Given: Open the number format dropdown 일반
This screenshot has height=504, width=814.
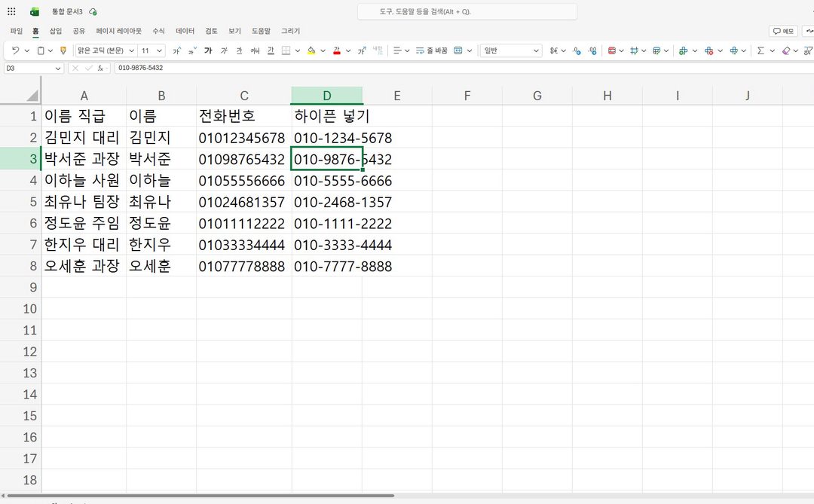Looking at the screenshot, I should click(x=511, y=50).
